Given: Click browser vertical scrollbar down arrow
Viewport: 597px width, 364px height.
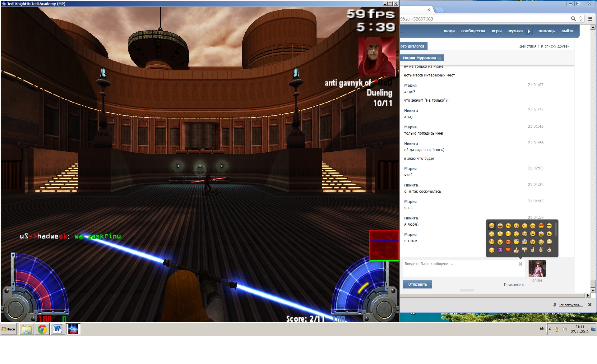Looking at the screenshot, I should pyautogui.click(x=593, y=291).
